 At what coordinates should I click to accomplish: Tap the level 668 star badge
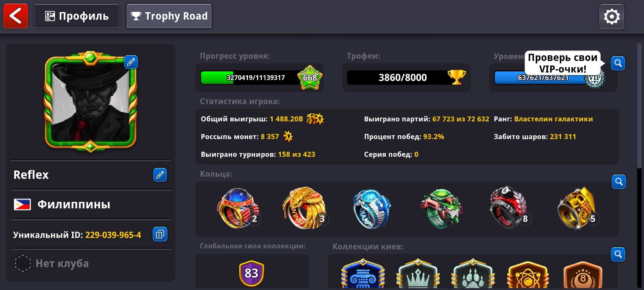click(310, 78)
